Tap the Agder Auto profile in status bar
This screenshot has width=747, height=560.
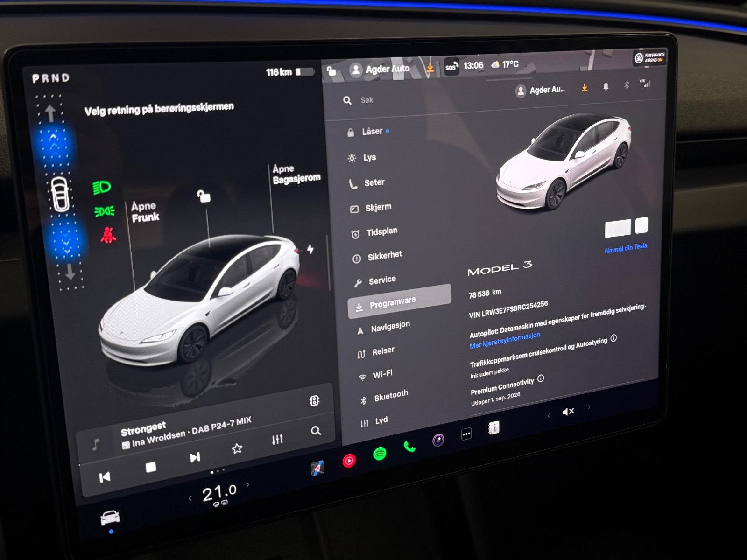point(380,69)
